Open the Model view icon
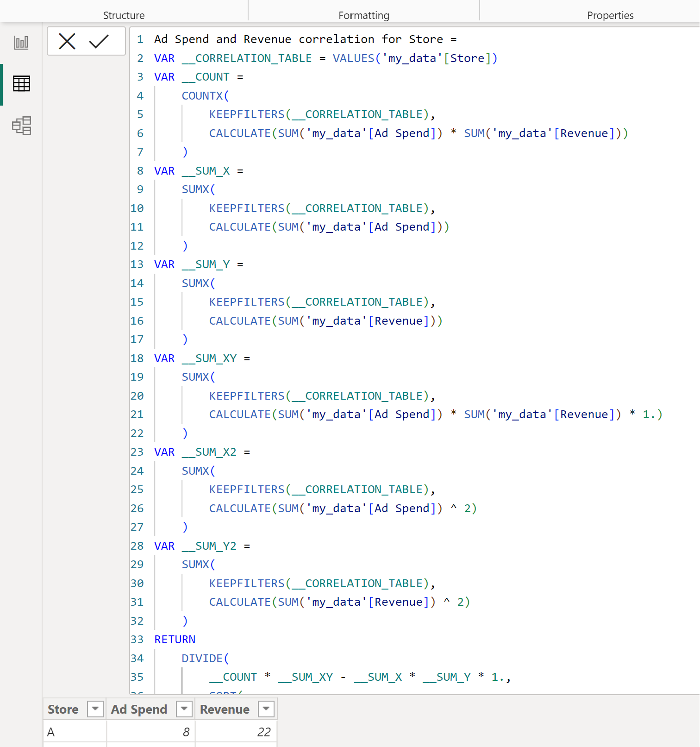This screenshot has width=700, height=747. tap(21, 126)
